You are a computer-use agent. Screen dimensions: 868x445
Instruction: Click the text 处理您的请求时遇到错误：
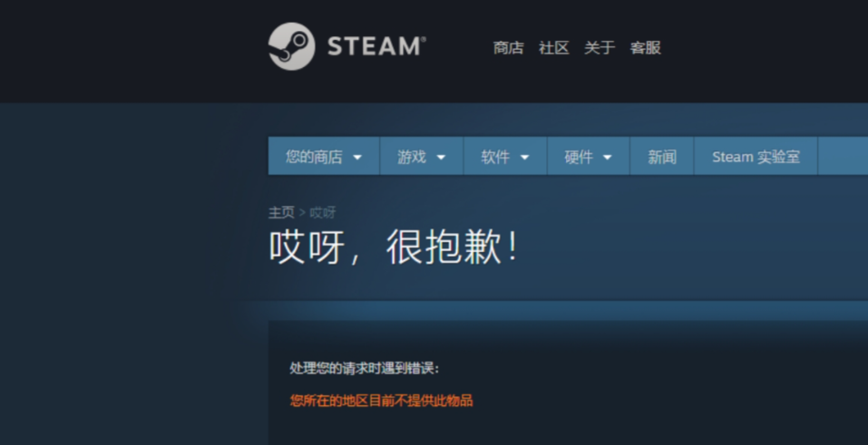365,368
